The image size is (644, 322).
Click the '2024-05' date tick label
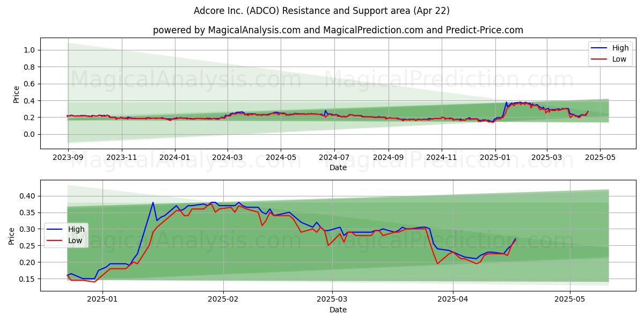(281, 157)
